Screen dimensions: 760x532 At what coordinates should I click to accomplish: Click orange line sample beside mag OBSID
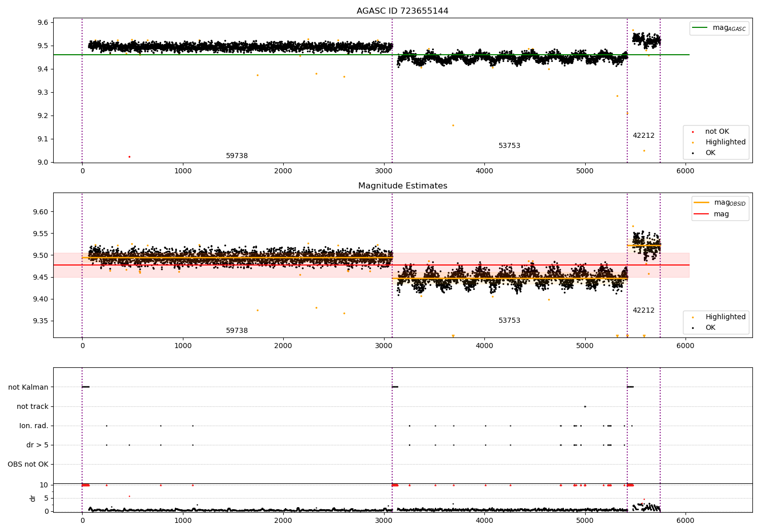[702, 203]
